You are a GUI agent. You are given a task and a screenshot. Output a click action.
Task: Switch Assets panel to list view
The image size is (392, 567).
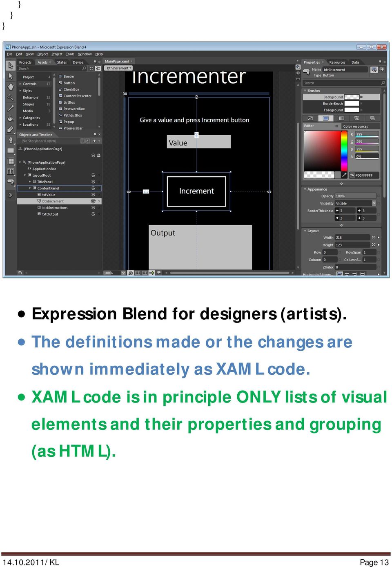point(98,69)
